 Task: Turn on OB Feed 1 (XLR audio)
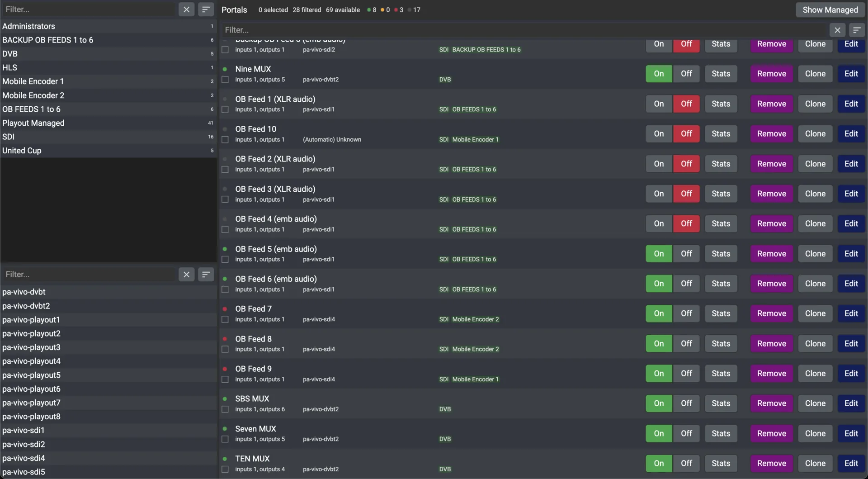click(659, 104)
